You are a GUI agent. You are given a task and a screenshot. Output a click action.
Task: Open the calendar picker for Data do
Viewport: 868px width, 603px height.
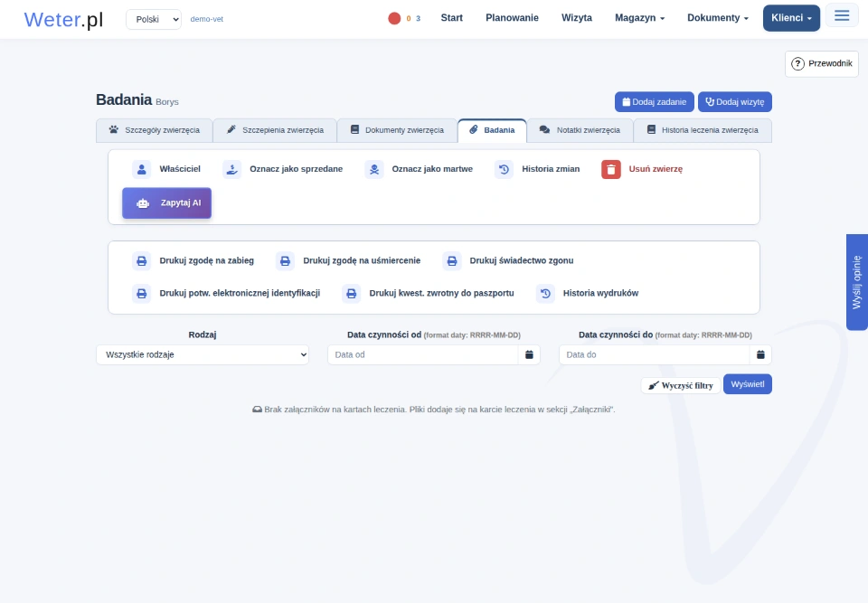pos(760,355)
